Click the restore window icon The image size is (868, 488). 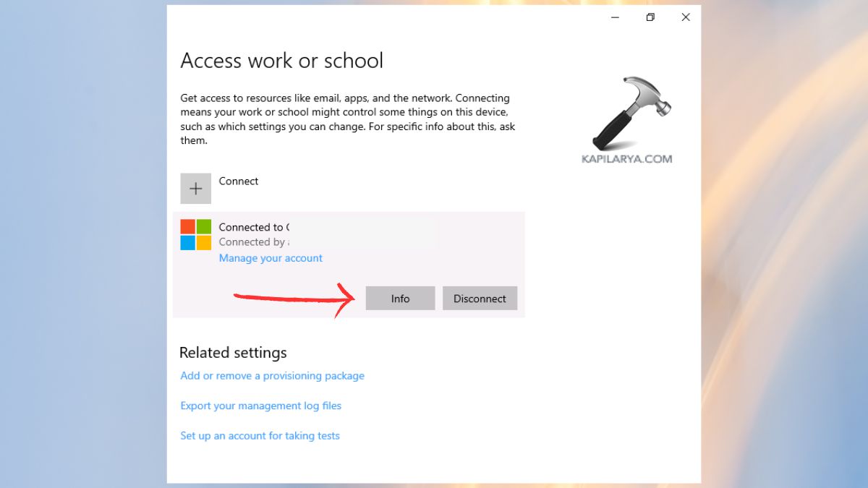pyautogui.click(x=650, y=17)
